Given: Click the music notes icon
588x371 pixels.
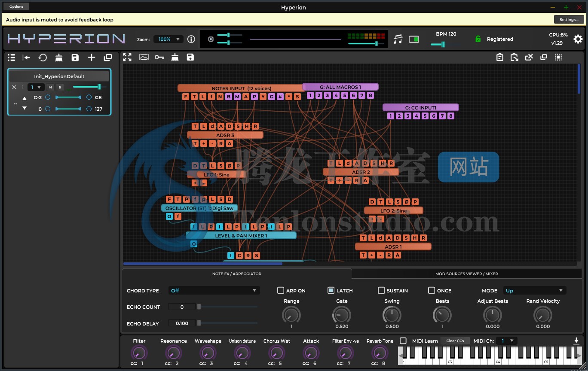Looking at the screenshot, I should click(x=398, y=39).
